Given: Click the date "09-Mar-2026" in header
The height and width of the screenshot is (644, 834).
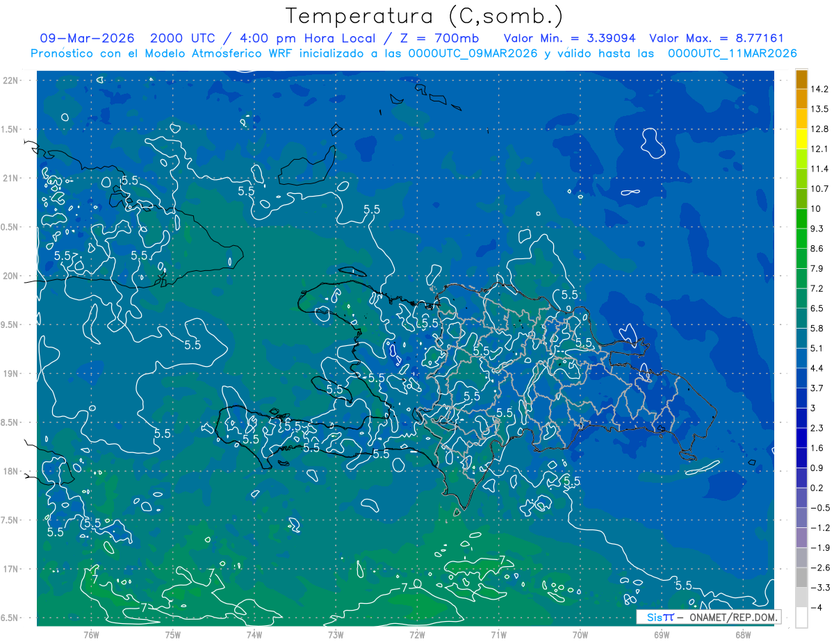Looking at the screenshot, I should pos(88,38).
